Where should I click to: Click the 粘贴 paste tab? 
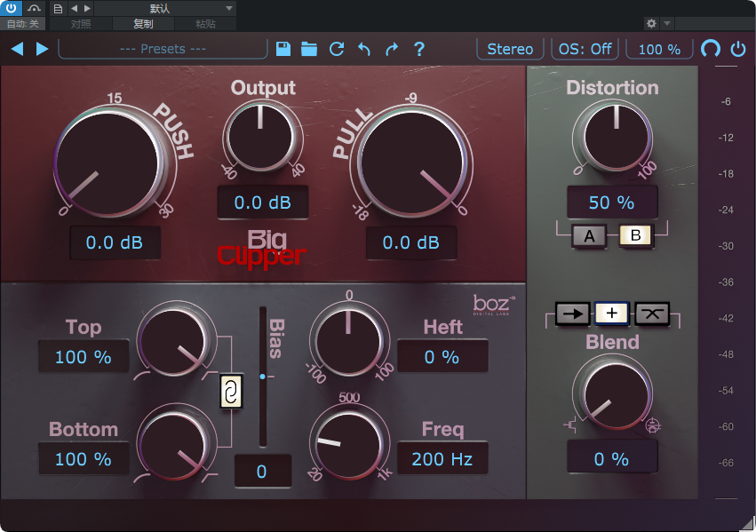click(x=205, y=24)
